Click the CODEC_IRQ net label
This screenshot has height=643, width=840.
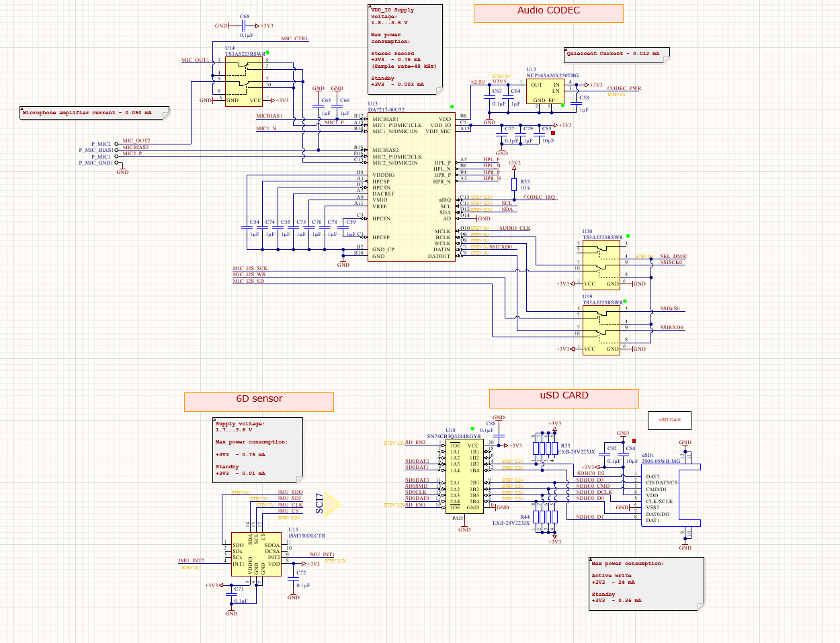click(539, 197)
